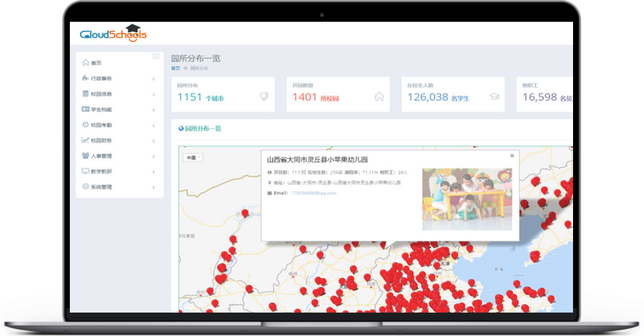Click the ID card icon for 学生档案

pyautogui.click(x=86, y=109)
